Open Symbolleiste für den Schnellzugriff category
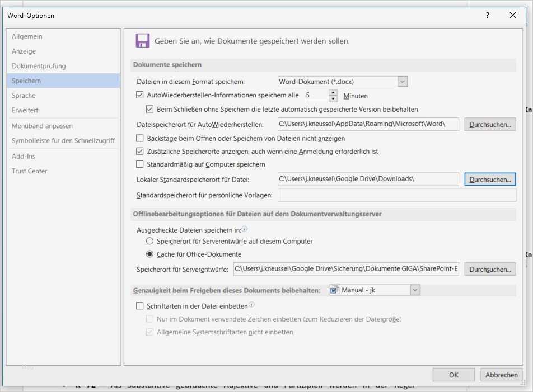533x392 pixels. coord(63,140)
